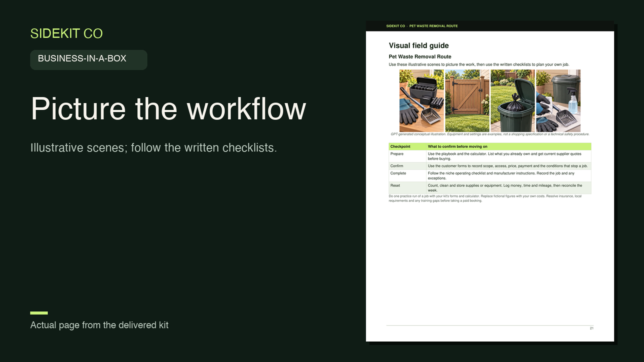
Task: Open the wooden garden gate illustration
Action: (x=467, y=101)
